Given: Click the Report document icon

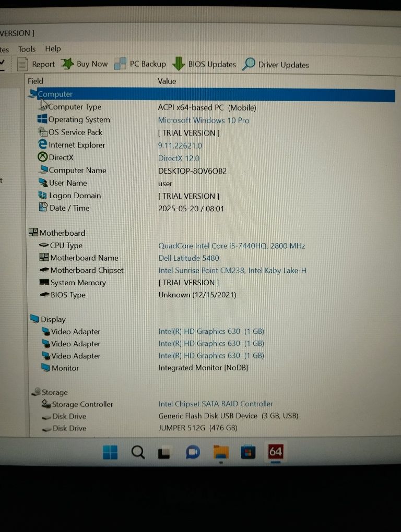Looking at the screenshot, I should [x=22, y=64].
